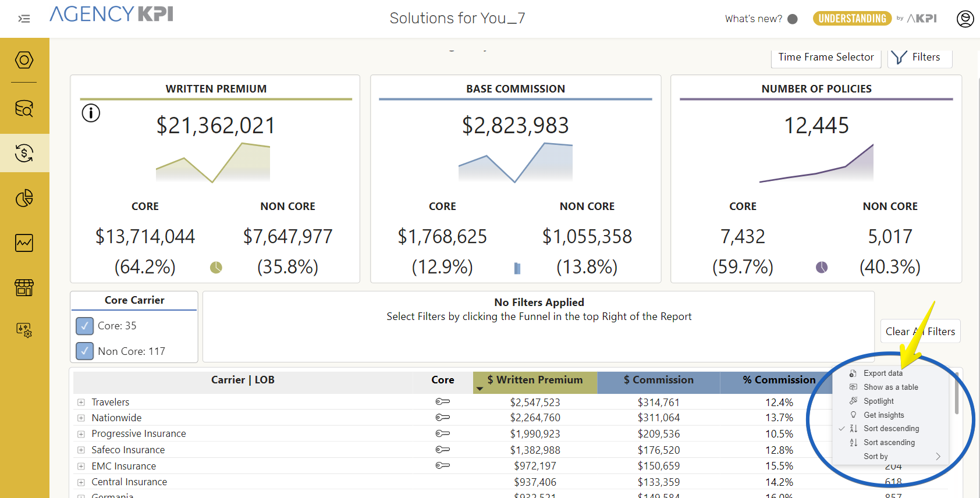The height and width of the screenshot is (498, 980).
Task: Open the pie chart sidebar icon
Action: (x=24, y=198)
